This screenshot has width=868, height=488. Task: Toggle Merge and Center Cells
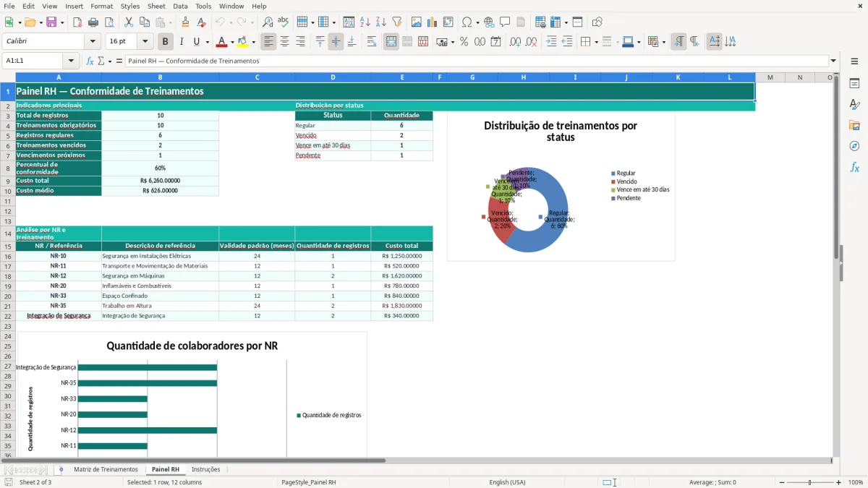coord(391,42)
